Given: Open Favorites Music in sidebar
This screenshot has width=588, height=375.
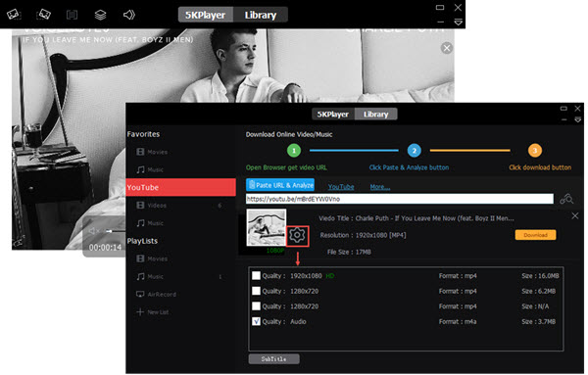Looking at the screenshot, I should tap(150, 169).
